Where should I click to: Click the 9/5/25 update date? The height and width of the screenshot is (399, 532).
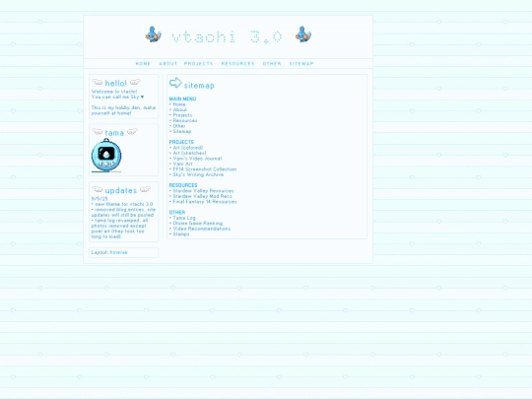coord(100,199)
